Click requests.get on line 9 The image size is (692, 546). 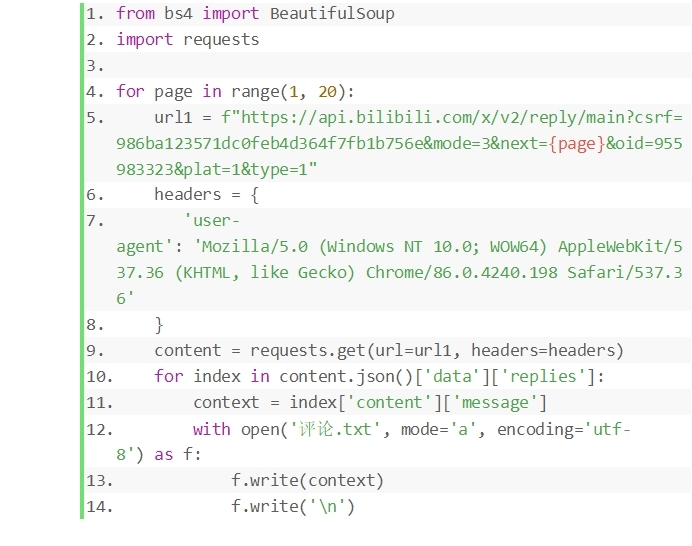coord(307,351)
